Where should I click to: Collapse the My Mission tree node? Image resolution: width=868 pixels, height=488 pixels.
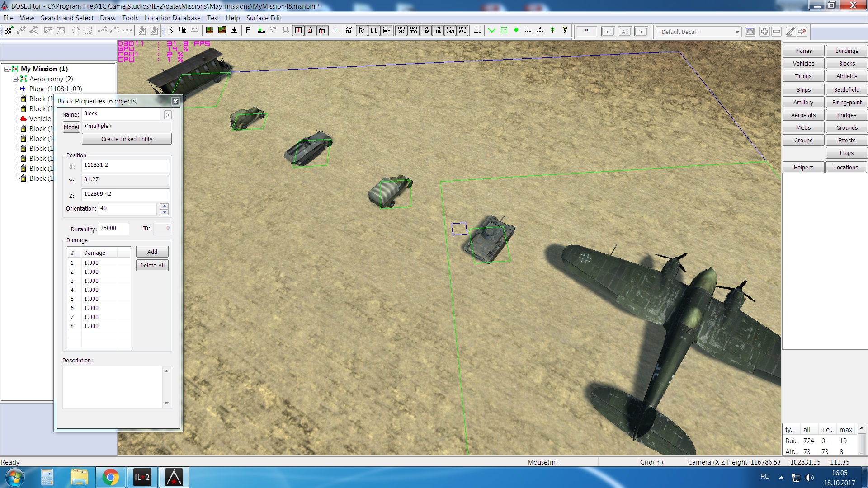click(7, 69)
